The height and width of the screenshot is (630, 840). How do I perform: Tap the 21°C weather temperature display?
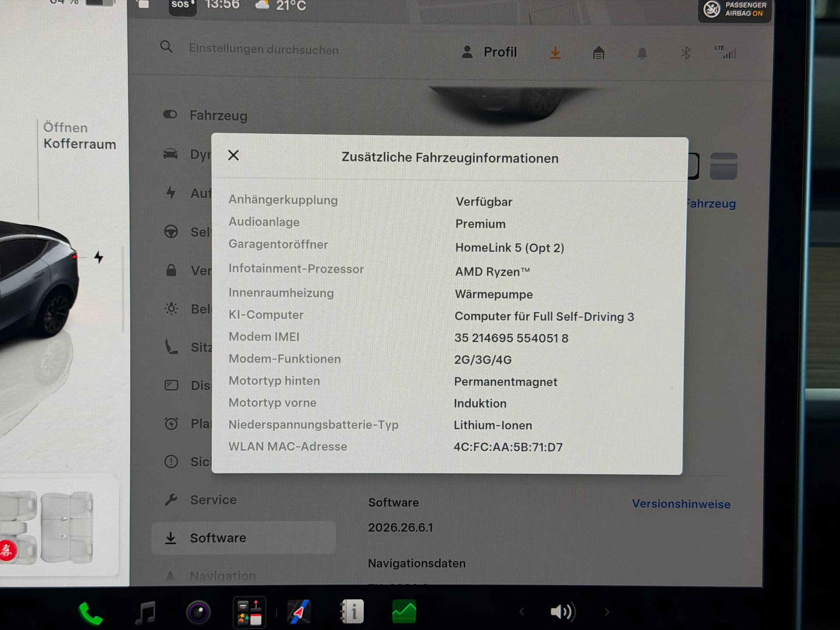pyautogui.click(x=290, y=6)
